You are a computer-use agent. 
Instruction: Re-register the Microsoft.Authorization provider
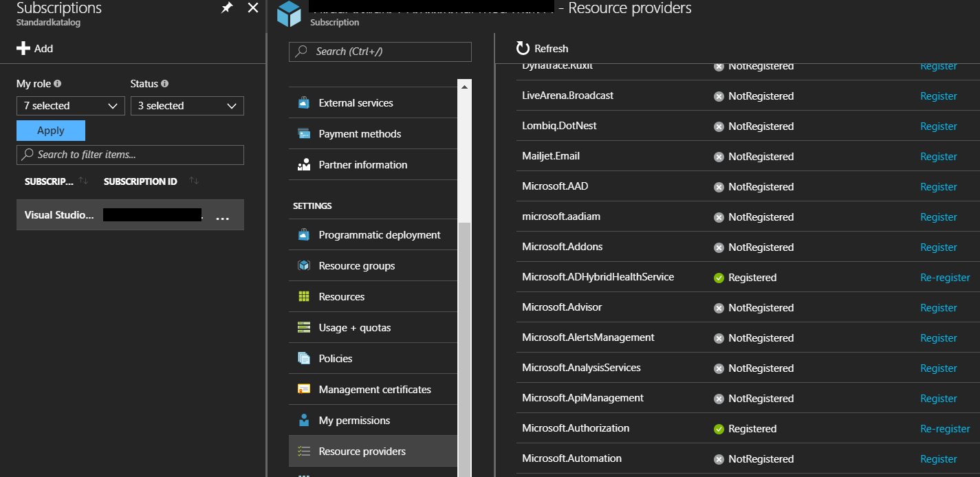(x=945, y=429)
